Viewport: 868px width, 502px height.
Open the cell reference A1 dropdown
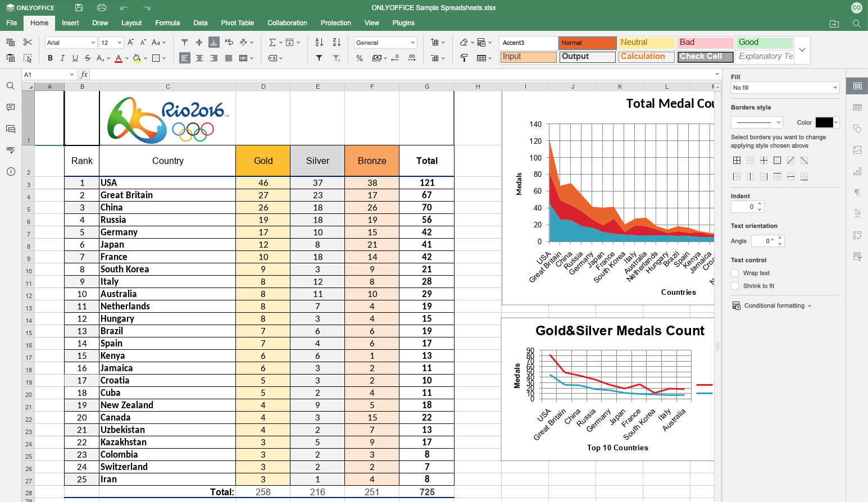(x=72, y=74)
